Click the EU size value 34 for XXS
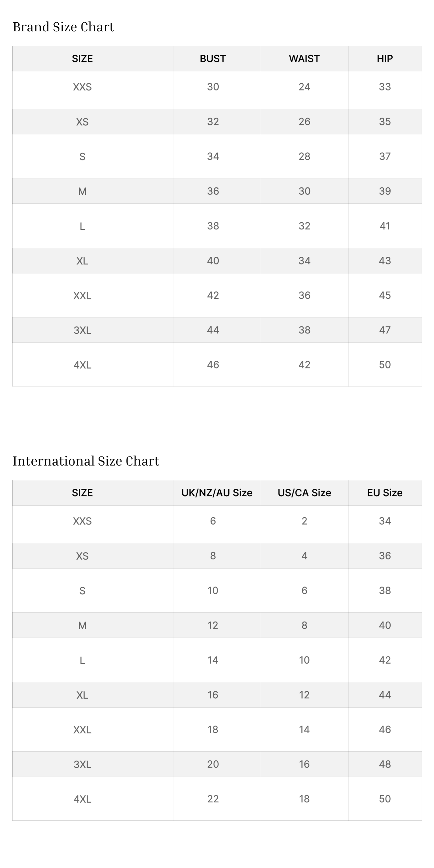The width and height of the screenshot is (434, 868). (x=385, y=521)
